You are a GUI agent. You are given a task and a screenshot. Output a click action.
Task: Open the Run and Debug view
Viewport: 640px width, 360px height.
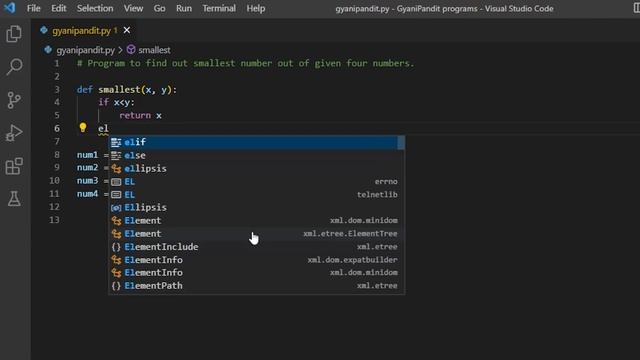coord(14,133)
